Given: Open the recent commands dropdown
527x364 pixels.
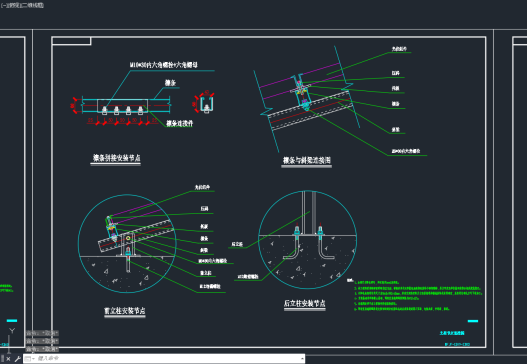Looking at the screenshot, I should 29,359.
